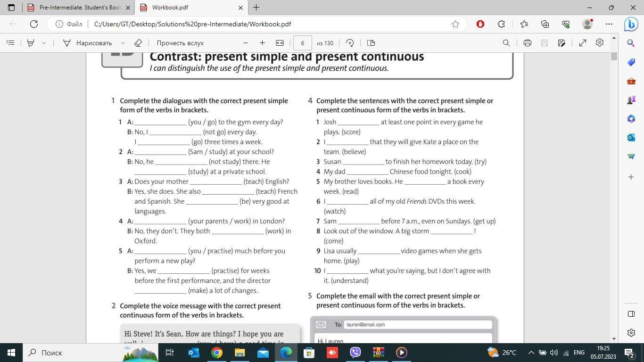644x362 pixels.
Task: Launch Google Chrome from the taskbar
Action: point(216,353)
